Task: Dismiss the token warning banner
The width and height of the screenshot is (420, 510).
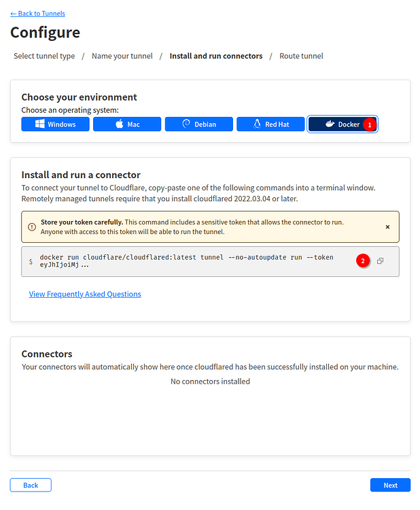Action: pos(387,227)
